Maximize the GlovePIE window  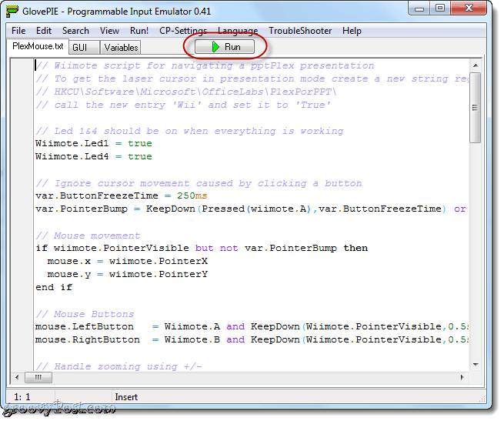click(x=440, y=8)
